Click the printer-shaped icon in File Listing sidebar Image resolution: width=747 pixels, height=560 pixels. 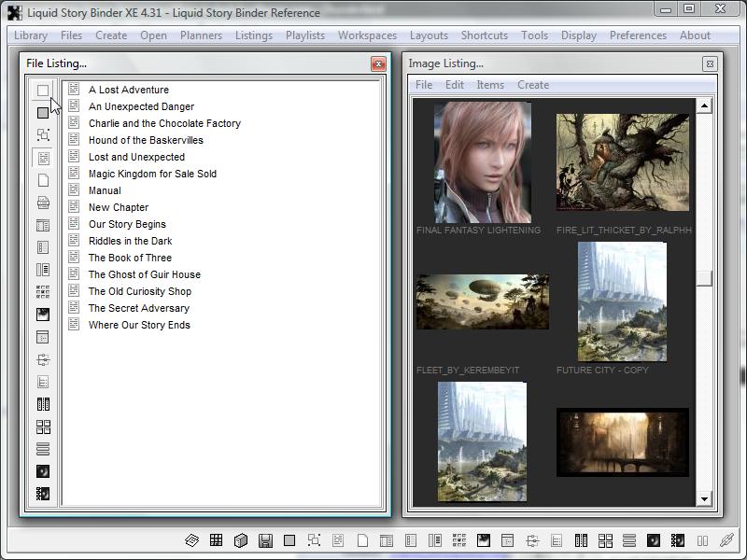point(43,203)
